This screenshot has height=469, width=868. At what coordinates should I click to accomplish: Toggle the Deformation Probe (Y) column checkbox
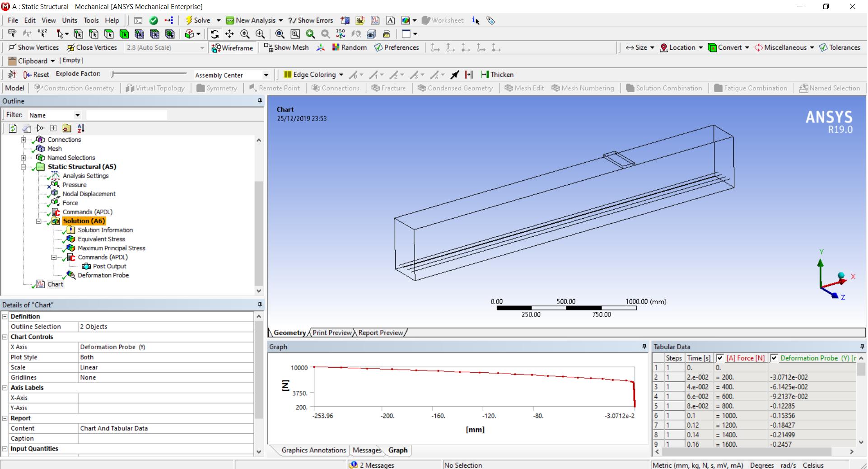pos(774,358)
